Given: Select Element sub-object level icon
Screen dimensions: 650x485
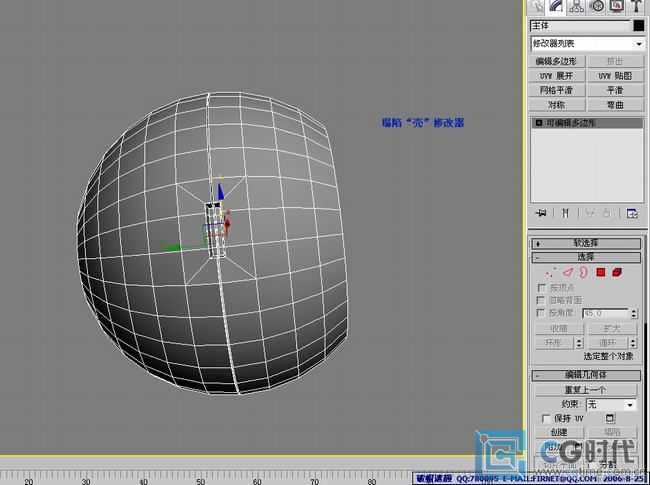Looking at the screenshot, I should [617, 272].
